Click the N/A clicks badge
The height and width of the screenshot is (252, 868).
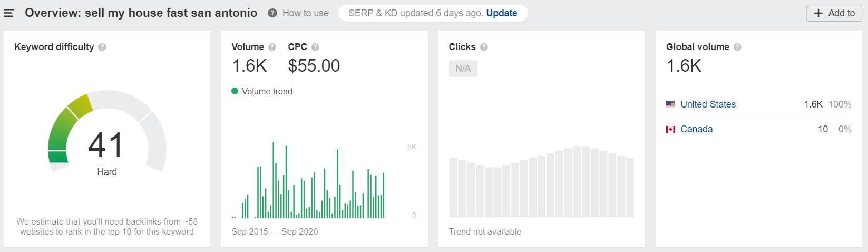(x=463, y=69)
